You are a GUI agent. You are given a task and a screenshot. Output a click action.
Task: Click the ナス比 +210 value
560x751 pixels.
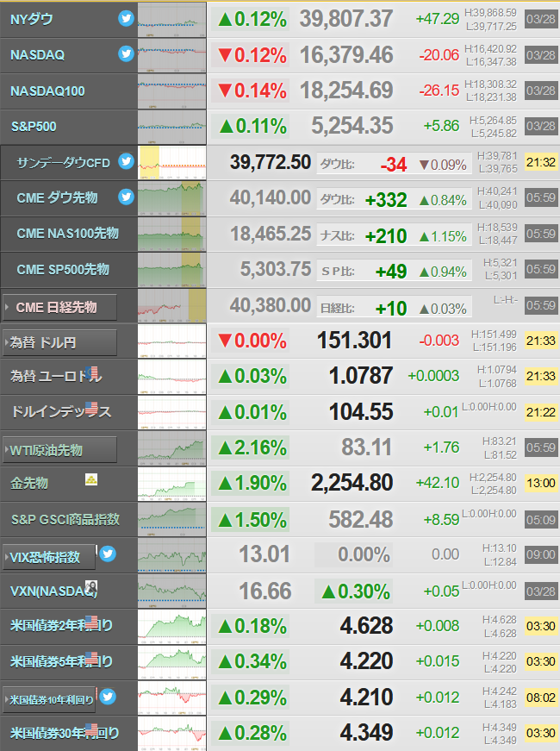click(x=386, y=235)
